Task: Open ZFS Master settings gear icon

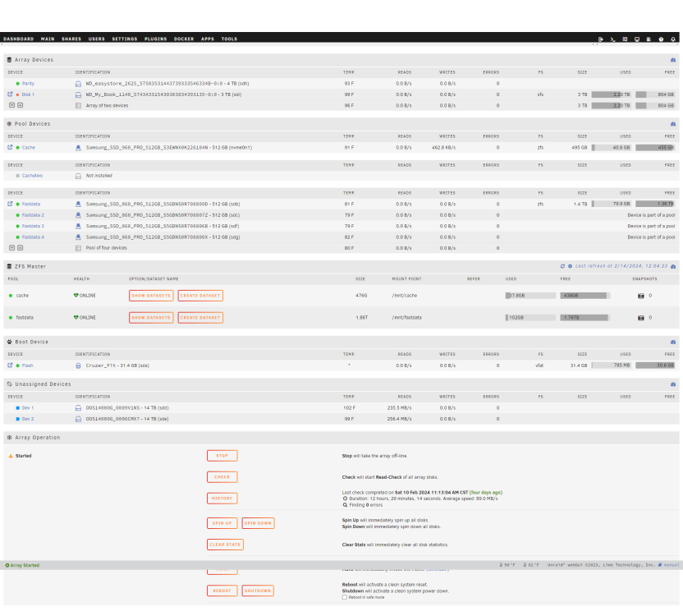Action: [x=570, y=266]
